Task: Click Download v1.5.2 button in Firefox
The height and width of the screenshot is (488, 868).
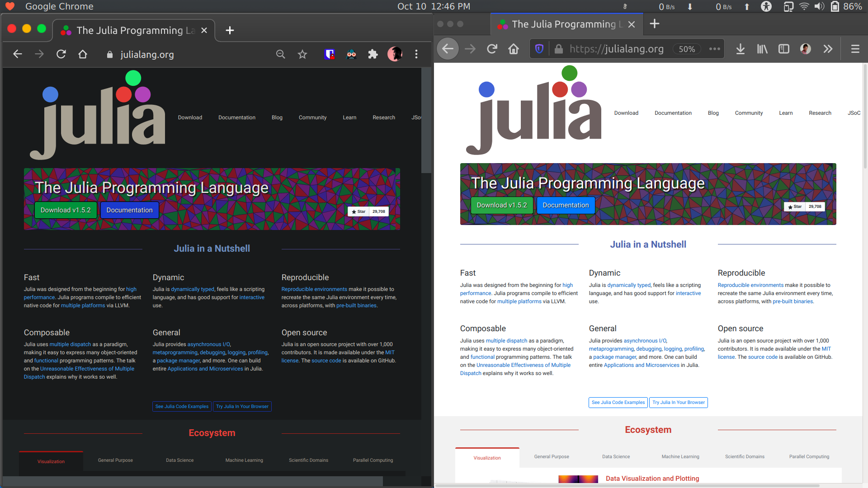Action: point(502,205)
